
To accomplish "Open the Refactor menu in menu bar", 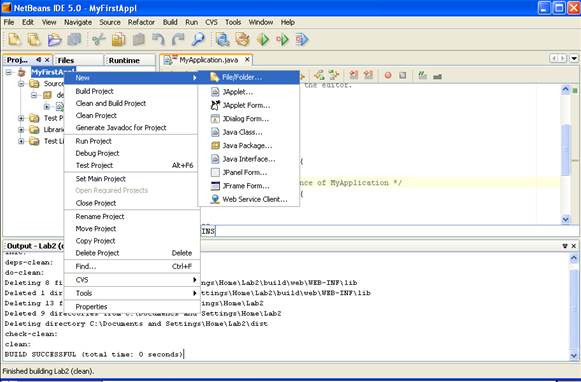I will [x=141, y=22].
